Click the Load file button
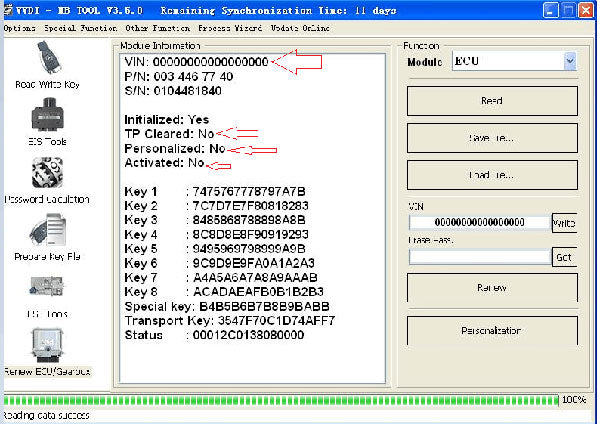The width and height of the screenshot is (600, 424). (x=491, y=175)
